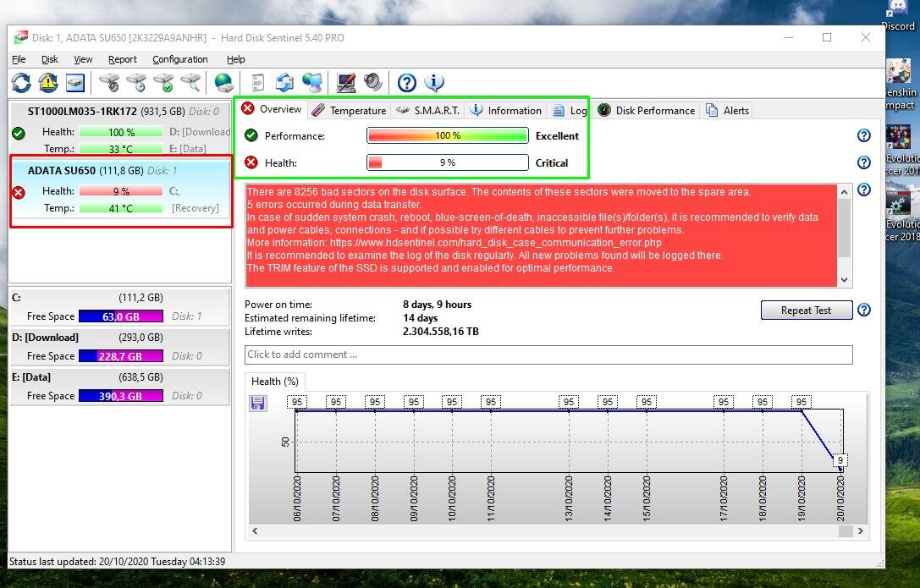The height and width of the screenshot is (588, 920).
Task: Open the Configuration menu
Action: coord(179,59)
